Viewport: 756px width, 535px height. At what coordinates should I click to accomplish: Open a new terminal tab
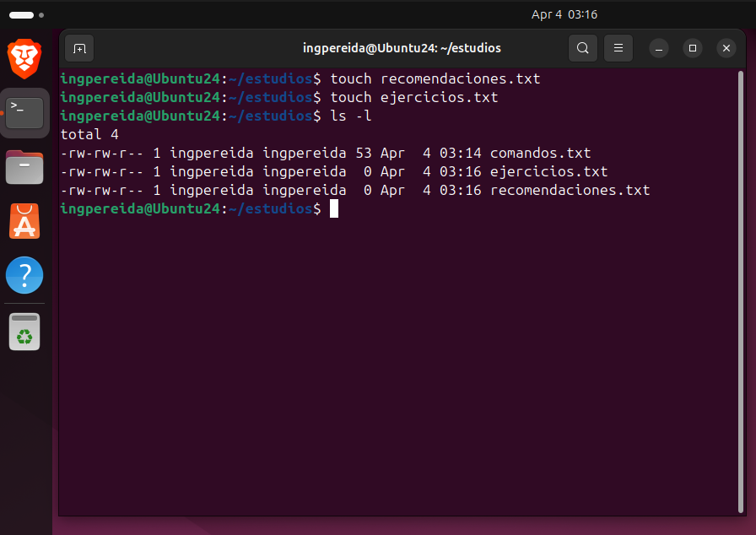pos(79,48)
